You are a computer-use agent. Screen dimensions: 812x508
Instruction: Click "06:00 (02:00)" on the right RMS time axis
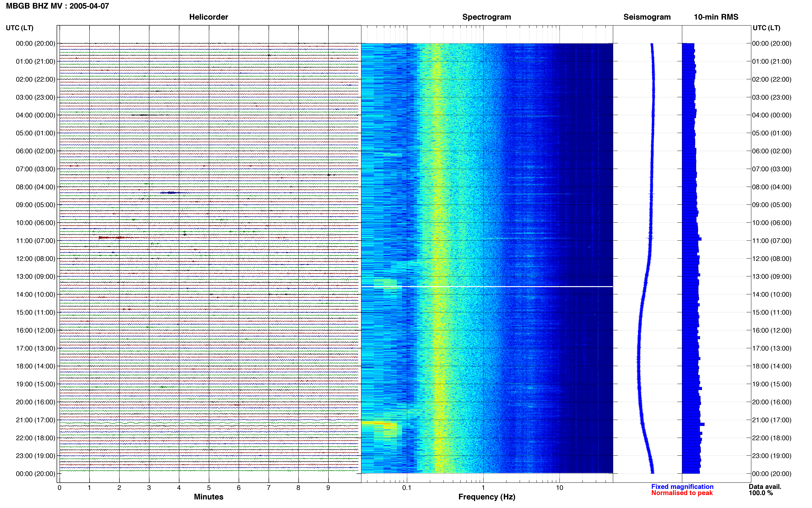click(x=772, y=151)
